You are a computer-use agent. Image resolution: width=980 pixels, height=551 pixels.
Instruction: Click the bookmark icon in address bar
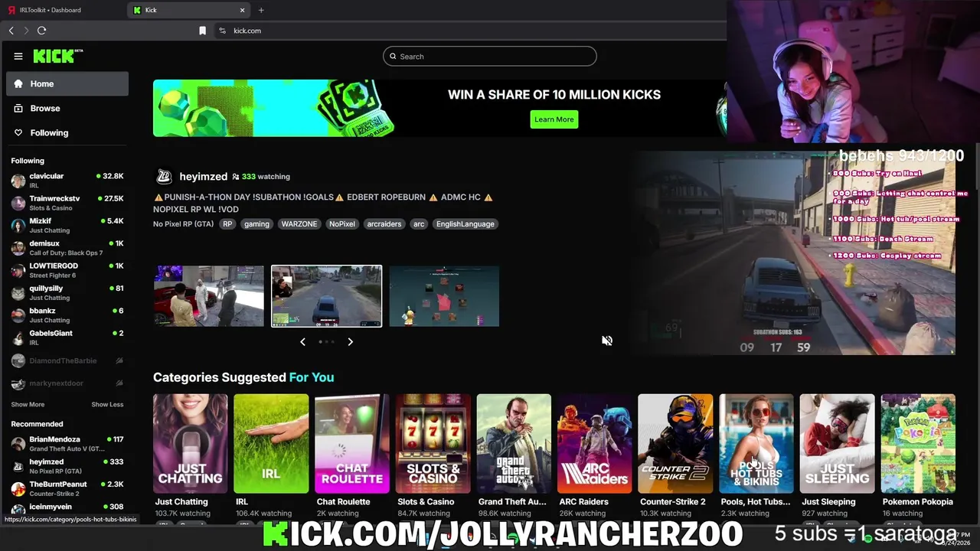[x=202, y=31]
